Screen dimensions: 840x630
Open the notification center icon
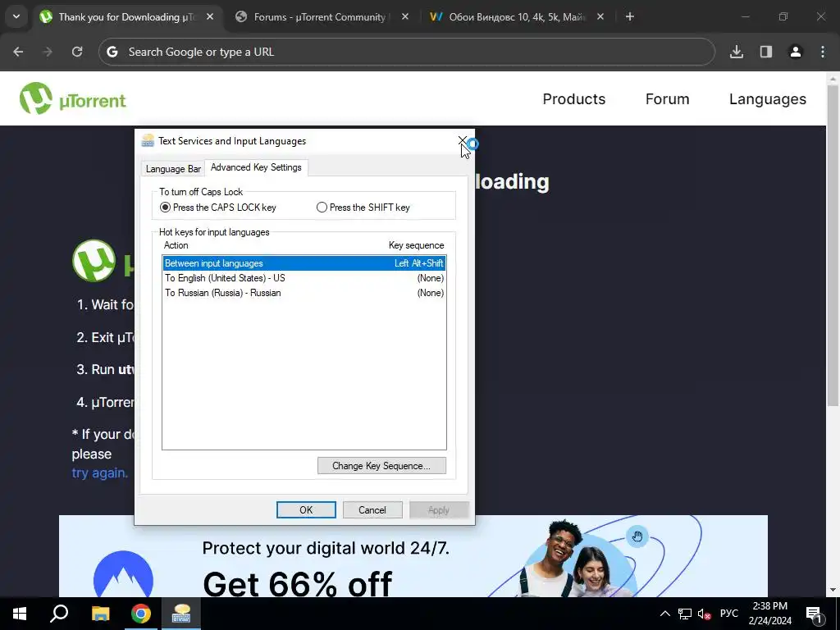tap(814, 614)
